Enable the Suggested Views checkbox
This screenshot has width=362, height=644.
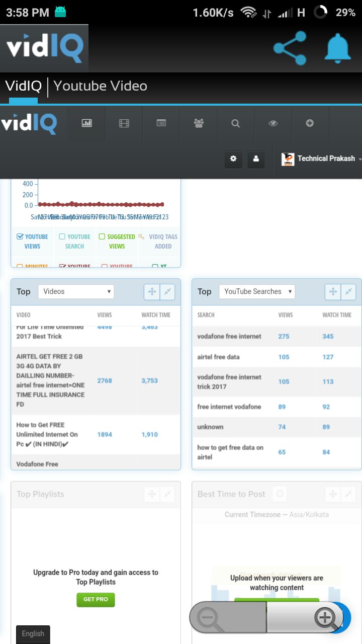click(x=102, y=236)
